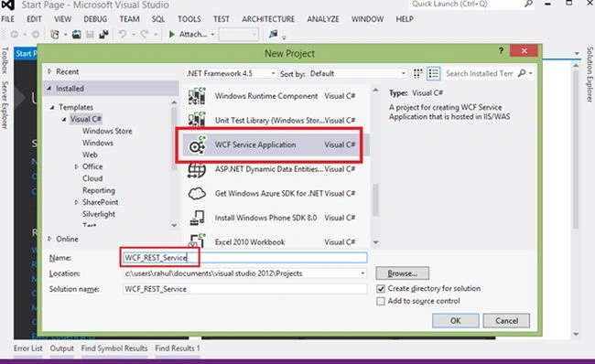Switch to medium icons list view
Image resolution: width=595 pixels, height=364 pixels.
(x=433, y=73)
